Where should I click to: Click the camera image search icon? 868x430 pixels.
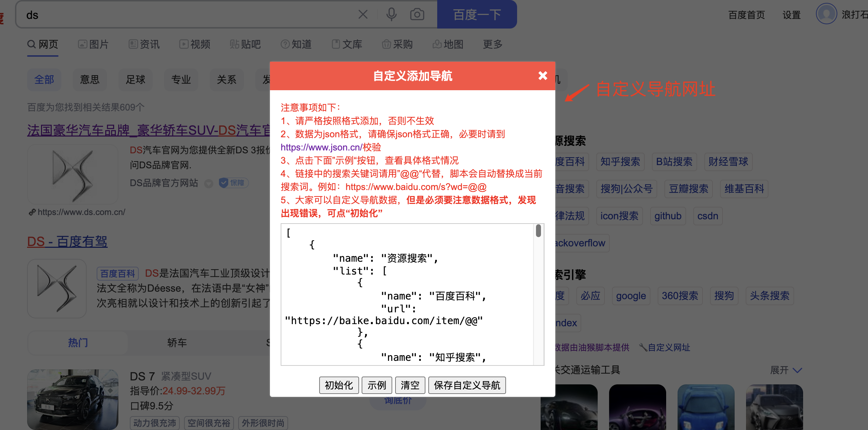(x=417, y=15)
